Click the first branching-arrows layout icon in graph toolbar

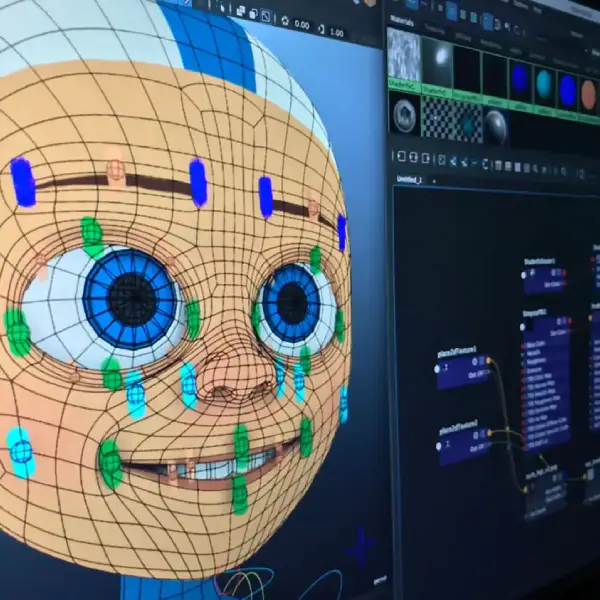(453, 161)
